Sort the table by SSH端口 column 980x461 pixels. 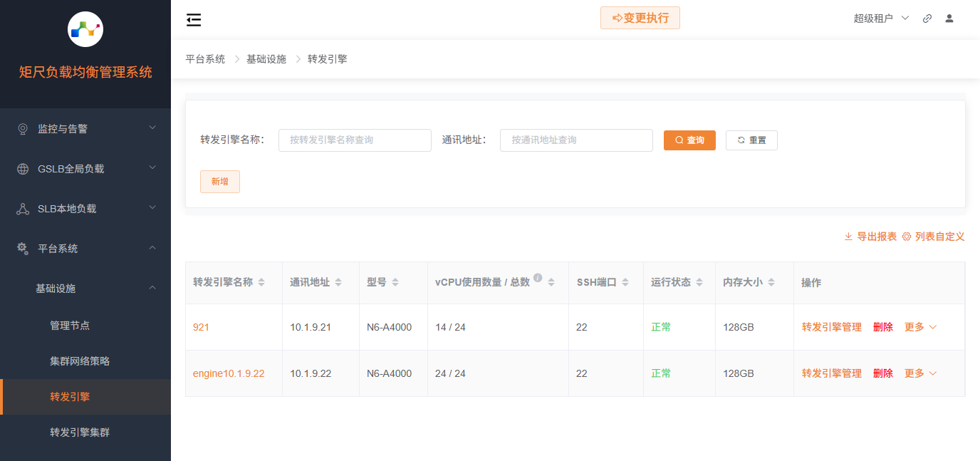click(625, 282)
